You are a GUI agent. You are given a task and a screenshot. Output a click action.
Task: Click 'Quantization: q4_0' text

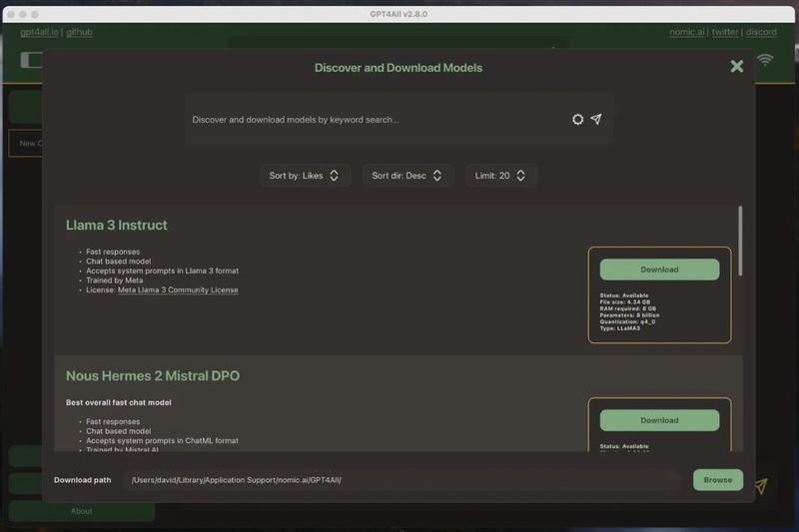(x=627, y=321)
